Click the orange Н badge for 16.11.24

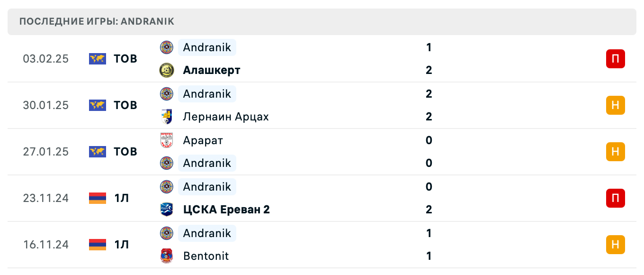pos(616,245)
